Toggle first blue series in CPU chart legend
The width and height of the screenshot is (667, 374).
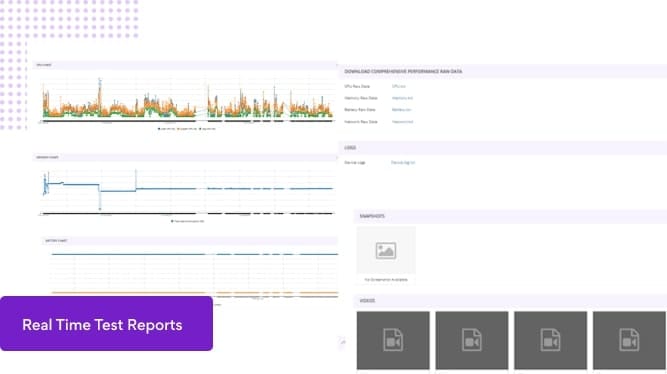166,129
